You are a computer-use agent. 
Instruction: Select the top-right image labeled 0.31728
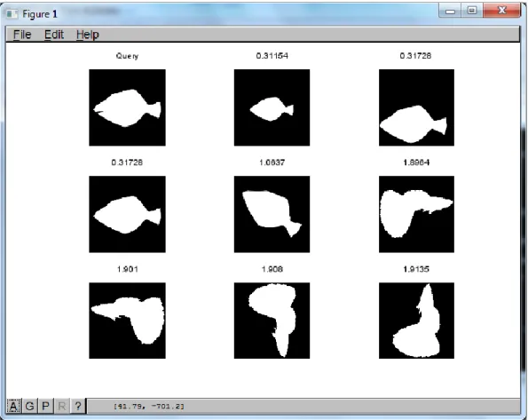click(416, 107)
